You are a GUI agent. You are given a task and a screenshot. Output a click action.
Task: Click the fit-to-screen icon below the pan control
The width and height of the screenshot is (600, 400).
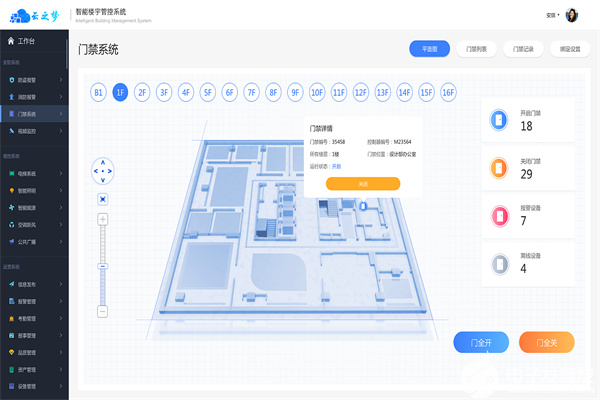tap(103, 199)
